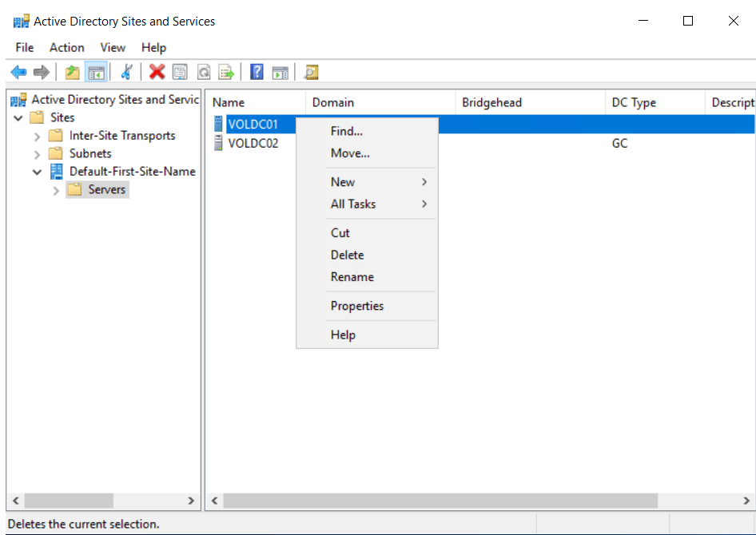Open the View menu in menu bar
The height and width of the screenshot is (535, 756).
[113, 47]
